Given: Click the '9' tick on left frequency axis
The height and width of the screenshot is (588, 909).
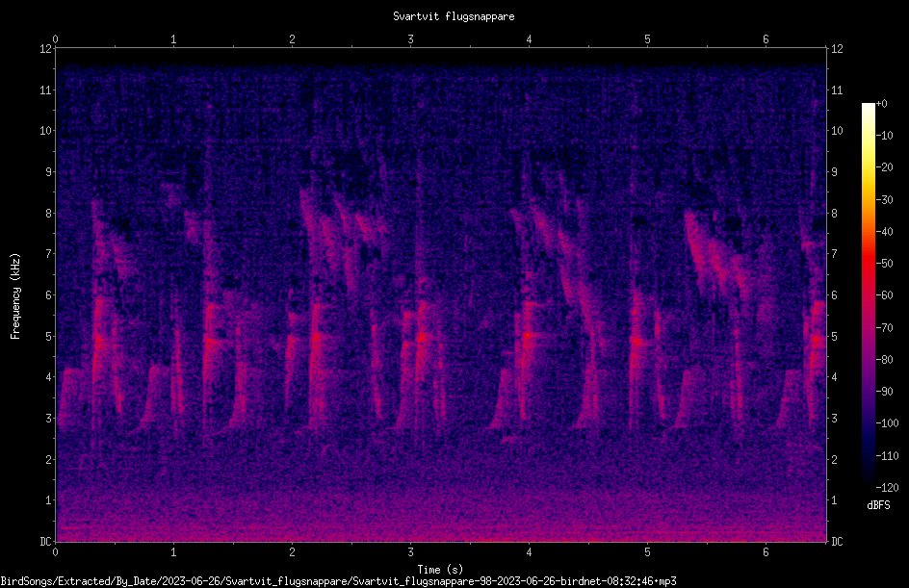Looking at the screenshot, I should tap(48, 172).
